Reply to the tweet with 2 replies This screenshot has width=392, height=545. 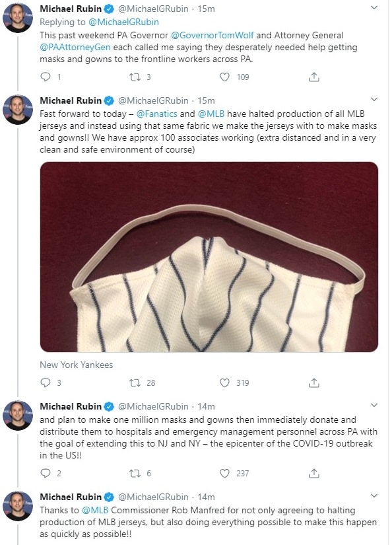point(46,473)
